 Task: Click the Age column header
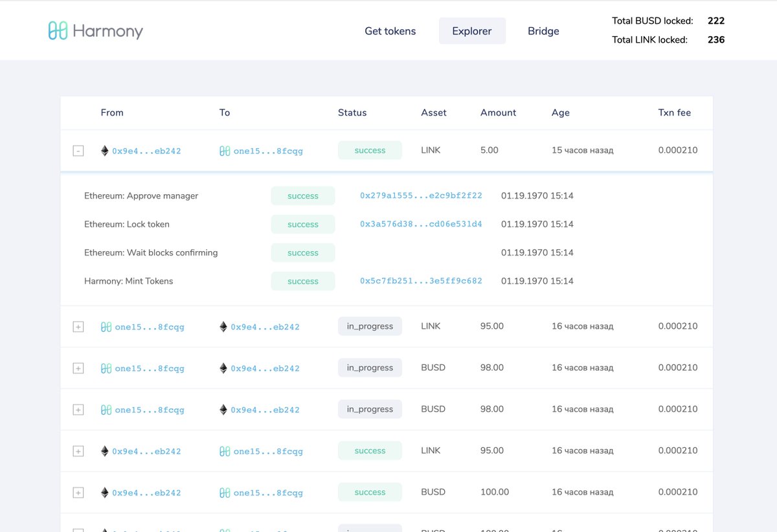click(x=561, y=113)
